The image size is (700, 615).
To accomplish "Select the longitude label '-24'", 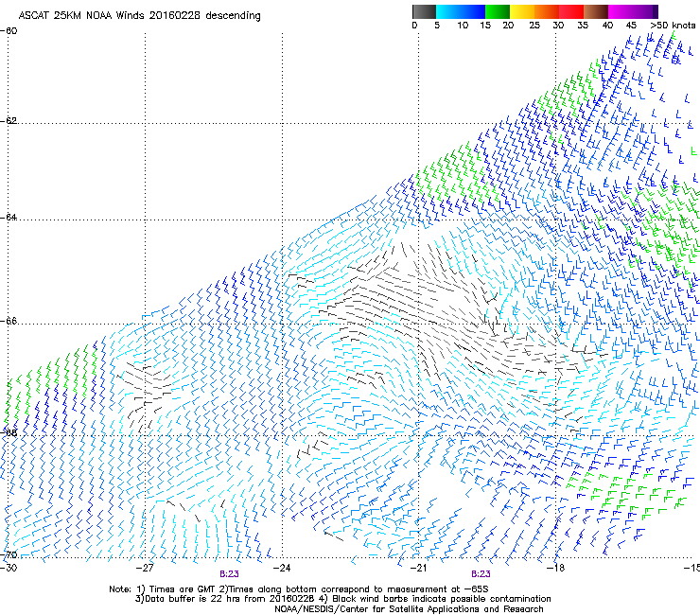I will click(282, 568).
